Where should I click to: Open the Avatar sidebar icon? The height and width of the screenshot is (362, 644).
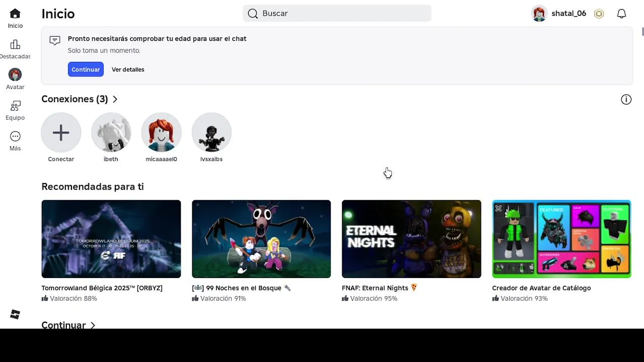15,75
